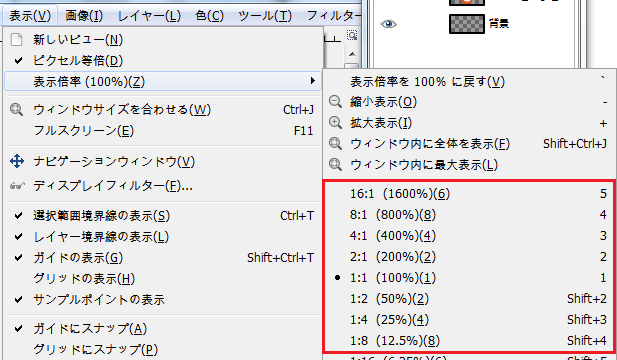Screen dimensions: 617x360
Task: Click magnifier icon beside ウィンドウサイズを合わせる
Action: (17, 109)
